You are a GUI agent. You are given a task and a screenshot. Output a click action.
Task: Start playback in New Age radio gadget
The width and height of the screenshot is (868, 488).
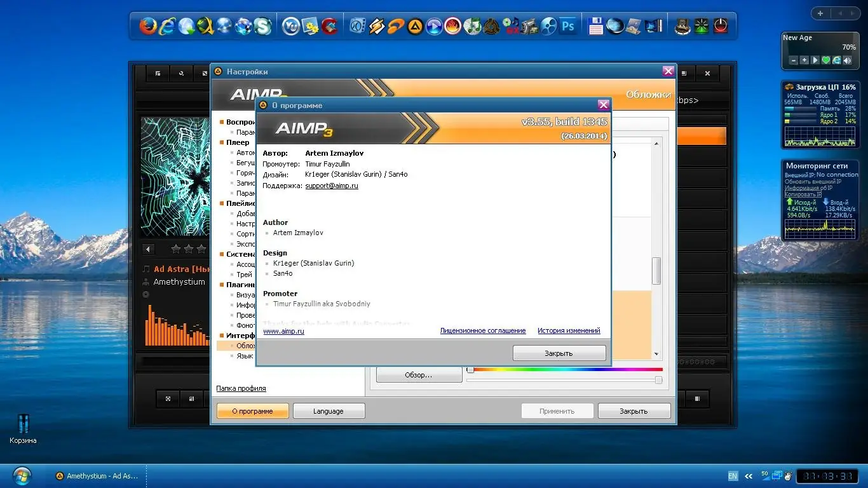pyautogui.click(x=815, y=60)
